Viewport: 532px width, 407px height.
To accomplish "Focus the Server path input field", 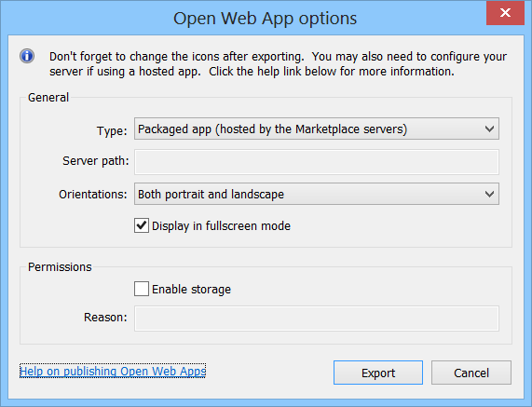I will pos(317,162).
